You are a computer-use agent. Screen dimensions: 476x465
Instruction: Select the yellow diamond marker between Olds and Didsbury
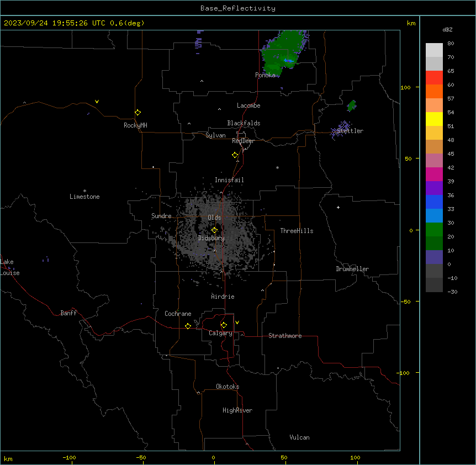pyautogui.click(x=214, y=230)
